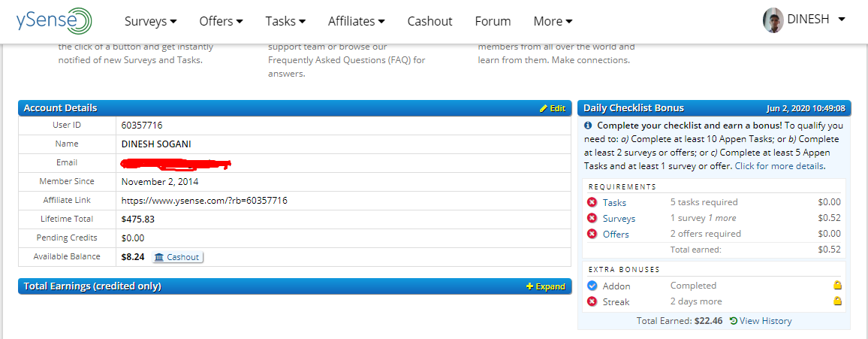868x339 pixels.
Task: Click the Account Details panel header
Action: tap(294, 108)
